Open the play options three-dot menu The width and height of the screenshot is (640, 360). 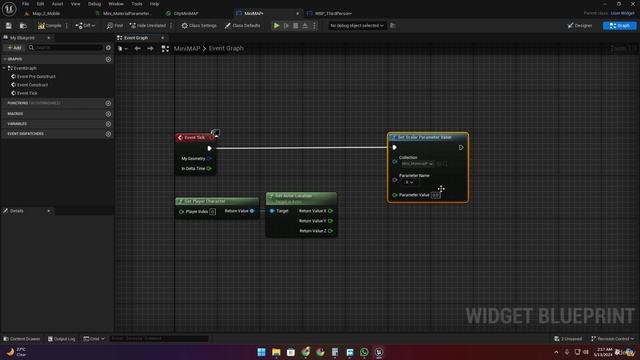pos(314,25)
